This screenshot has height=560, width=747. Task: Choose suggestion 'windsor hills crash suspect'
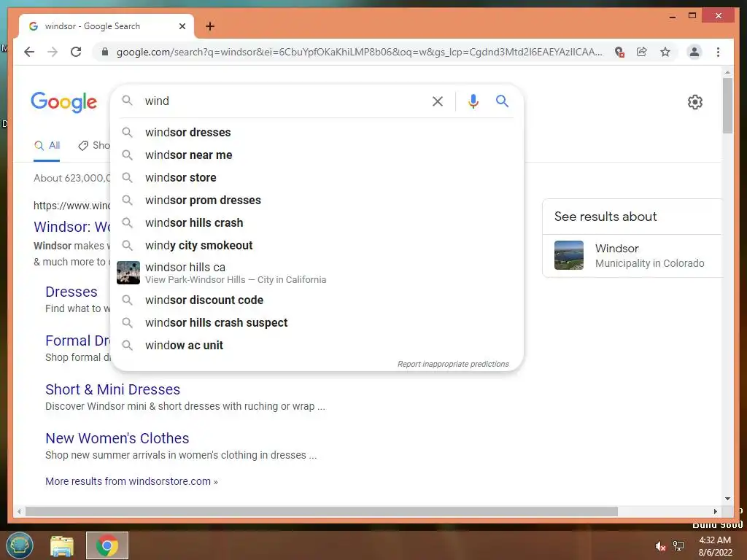317,323
